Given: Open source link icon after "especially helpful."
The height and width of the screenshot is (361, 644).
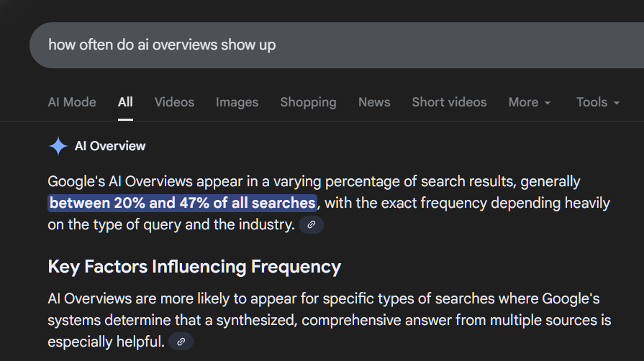Looking at the screenshot, I should pyautogui.click(x=181, y=342).
